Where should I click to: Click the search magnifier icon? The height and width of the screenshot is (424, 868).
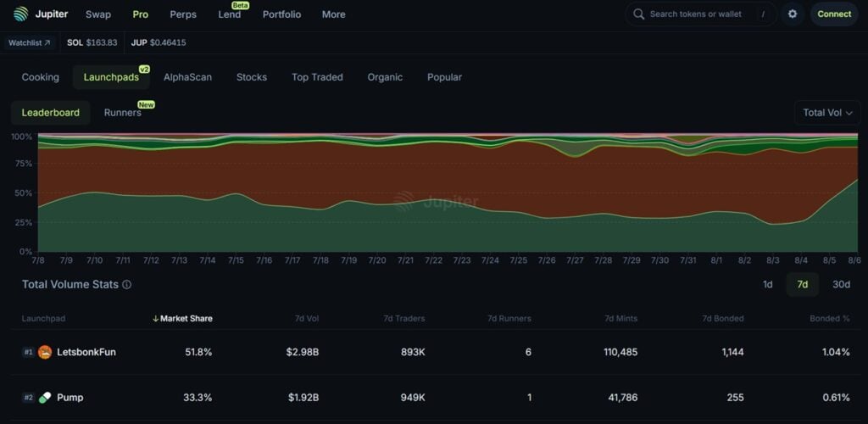click(x=638, y=14)
